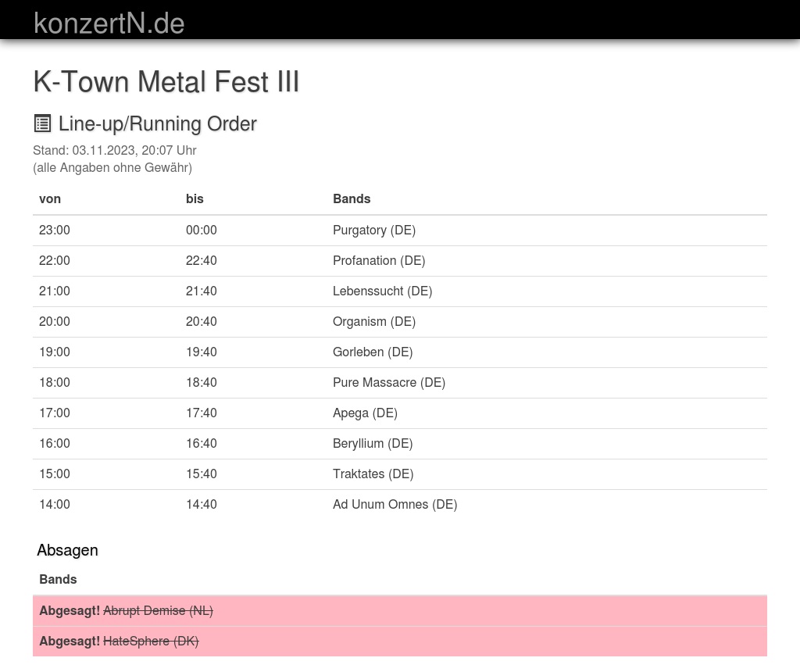Pick Apega (DE) in the table
Screen dimensions: 800x672
(x=365, y=413)
